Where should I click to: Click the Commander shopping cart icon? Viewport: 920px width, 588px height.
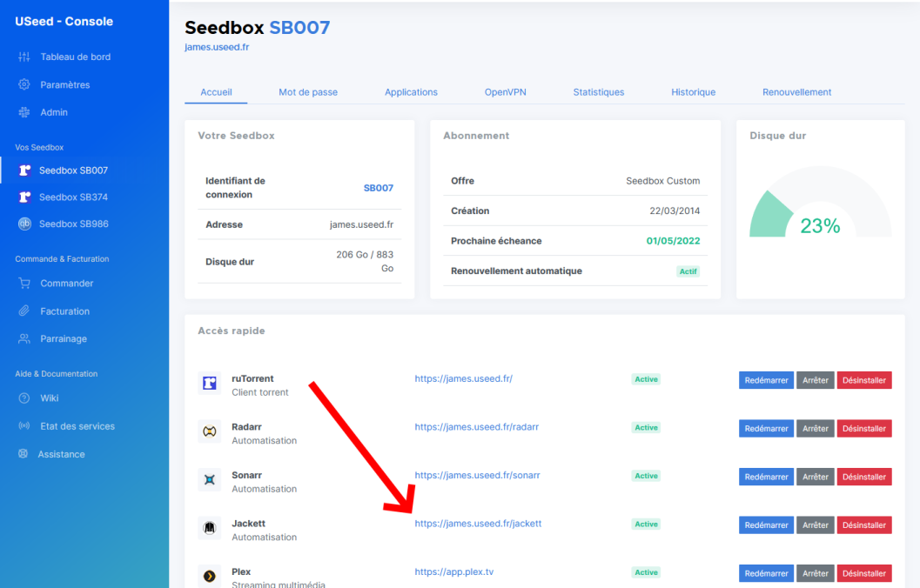tap(24, 284)
